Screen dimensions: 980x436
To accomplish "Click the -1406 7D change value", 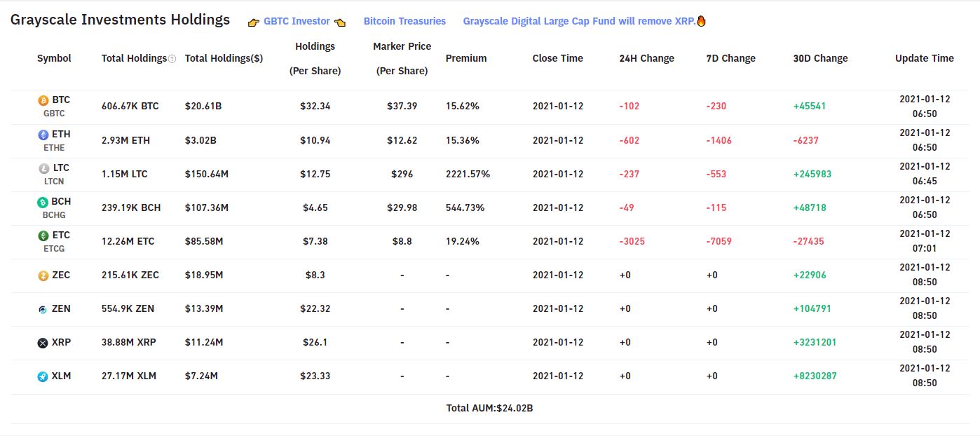I will click(719, 140).
